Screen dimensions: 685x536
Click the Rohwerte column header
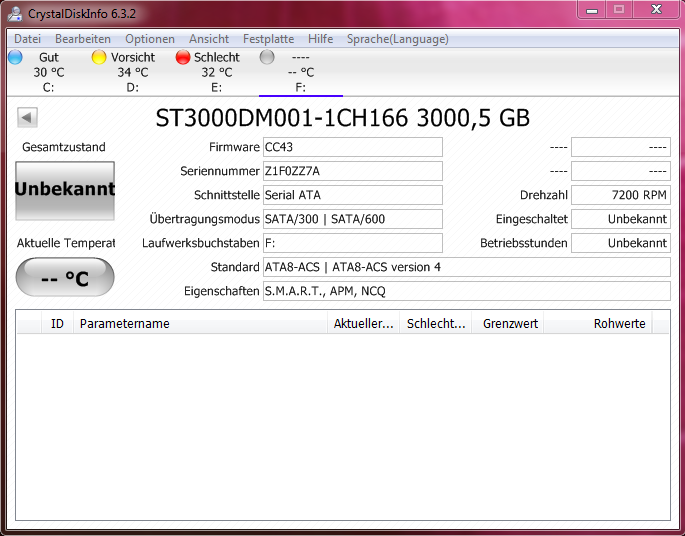(x=598, y=323)
